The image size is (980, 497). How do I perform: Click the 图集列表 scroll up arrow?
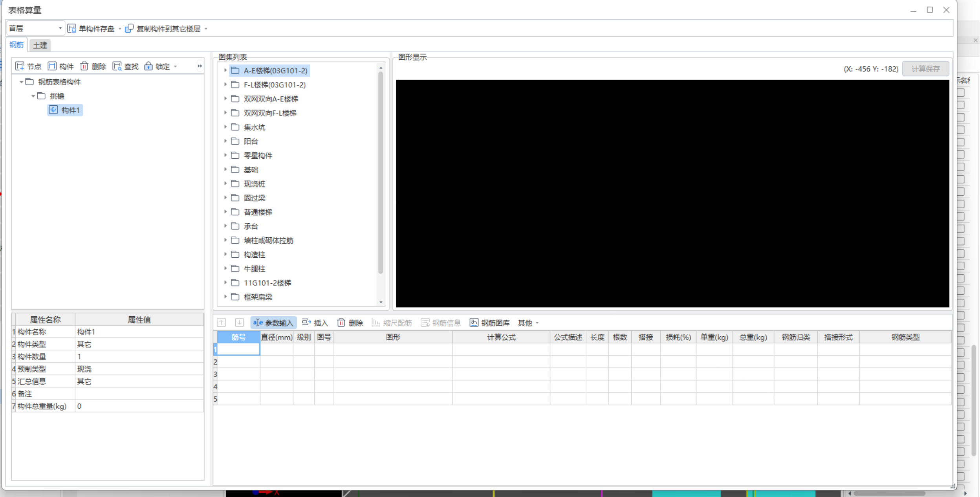(381, 68)
